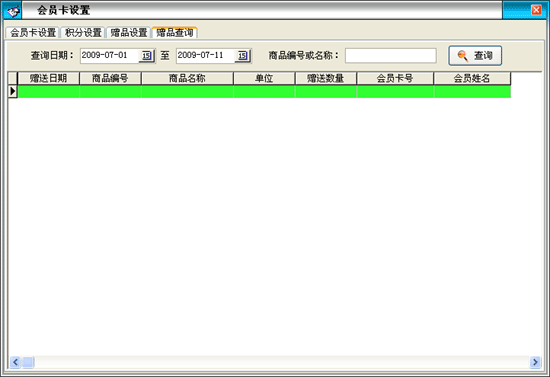Click the 会员卡号 column header
The image size is (550, 377).
pyautogui.click(x=395, y=78)
